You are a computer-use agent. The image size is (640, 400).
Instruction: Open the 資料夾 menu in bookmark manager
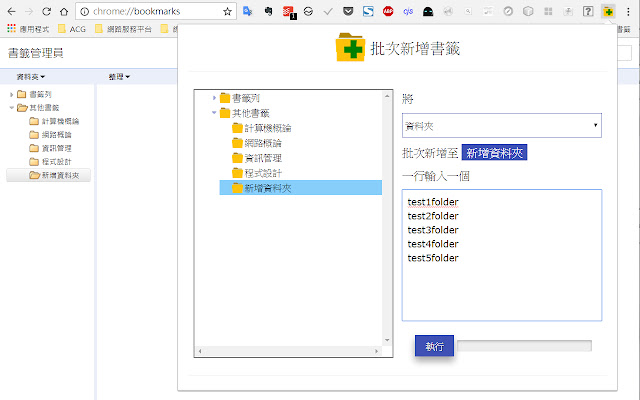pos(31,77)
